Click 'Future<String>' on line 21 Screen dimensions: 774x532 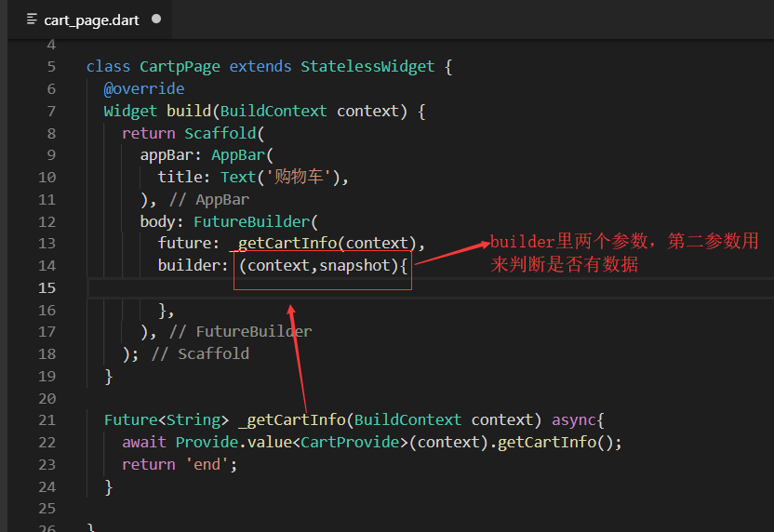(167, 420)
